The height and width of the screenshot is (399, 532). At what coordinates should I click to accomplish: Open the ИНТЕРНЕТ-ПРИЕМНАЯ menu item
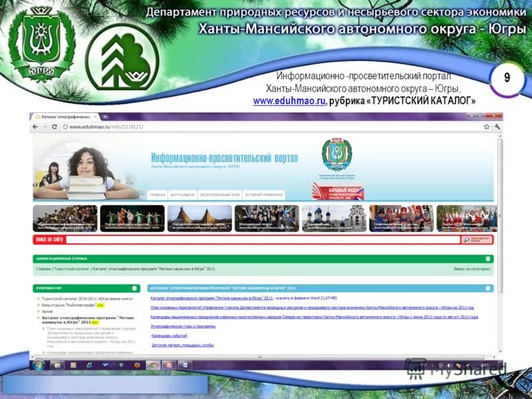pyautogui.click(x=263, y=192)
